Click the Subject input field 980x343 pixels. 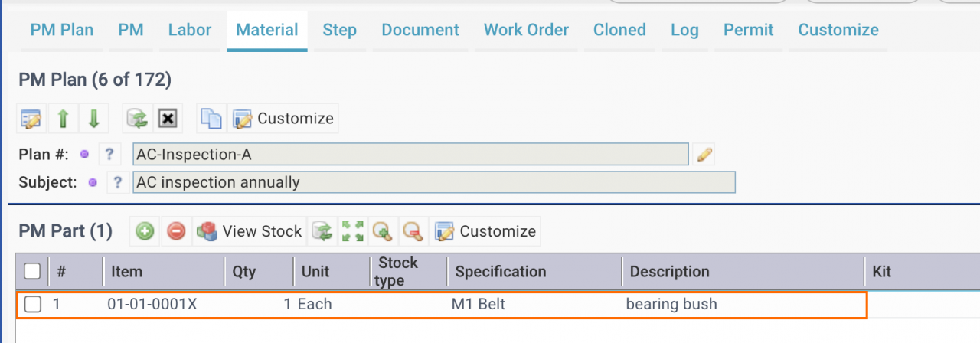[x=434, y=182]
